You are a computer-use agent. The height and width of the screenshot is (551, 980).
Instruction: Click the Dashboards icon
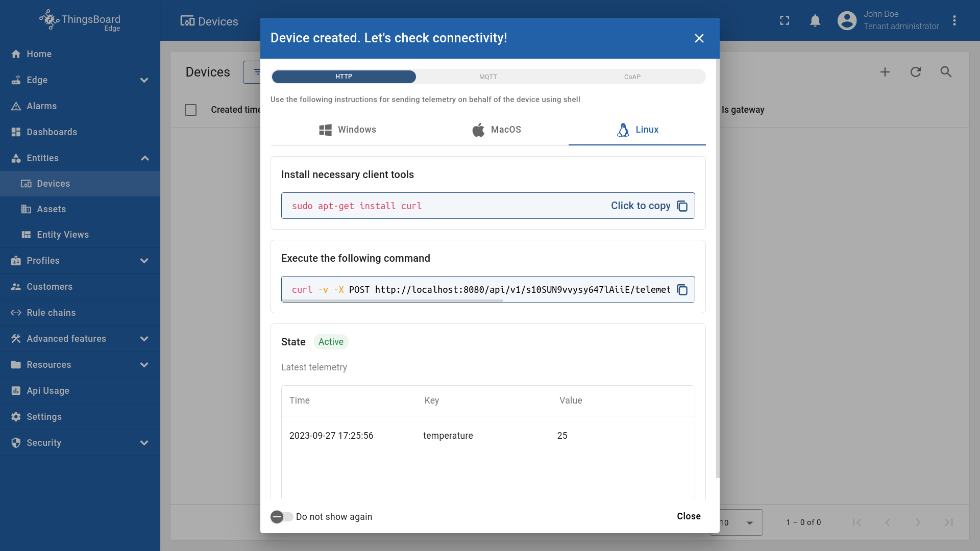tap(16, 132)
